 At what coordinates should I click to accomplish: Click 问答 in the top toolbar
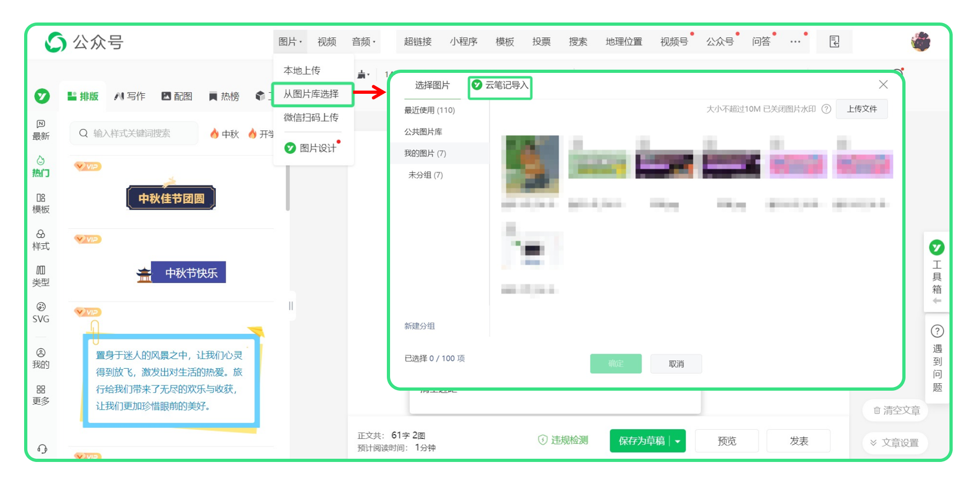point(761,42)
